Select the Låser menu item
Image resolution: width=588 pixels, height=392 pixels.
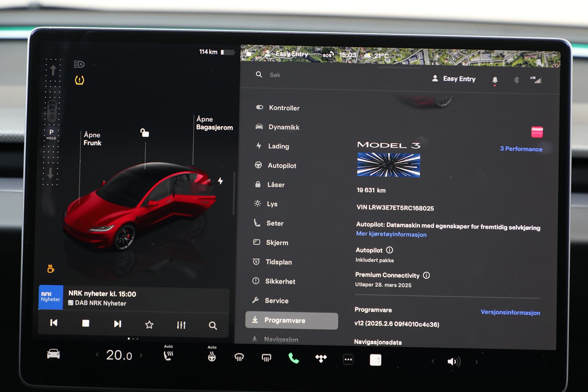tap(270, 184)
